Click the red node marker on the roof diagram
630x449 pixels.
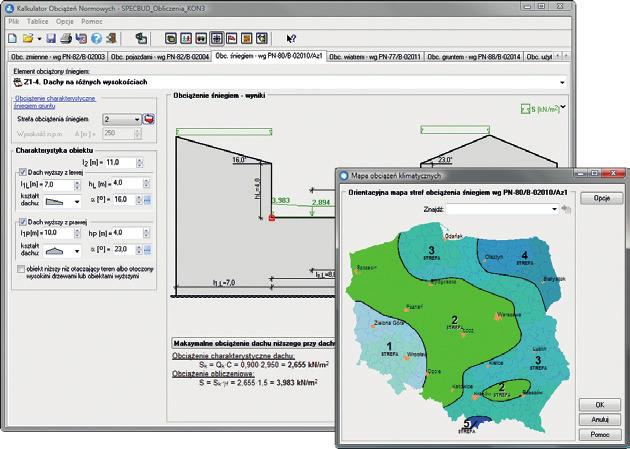272,218
